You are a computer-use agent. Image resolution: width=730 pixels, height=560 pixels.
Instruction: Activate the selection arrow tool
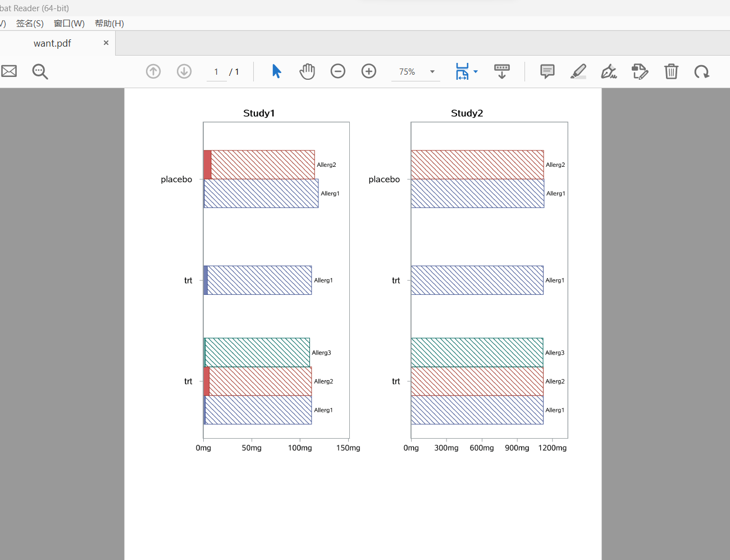tap(276, 71)
